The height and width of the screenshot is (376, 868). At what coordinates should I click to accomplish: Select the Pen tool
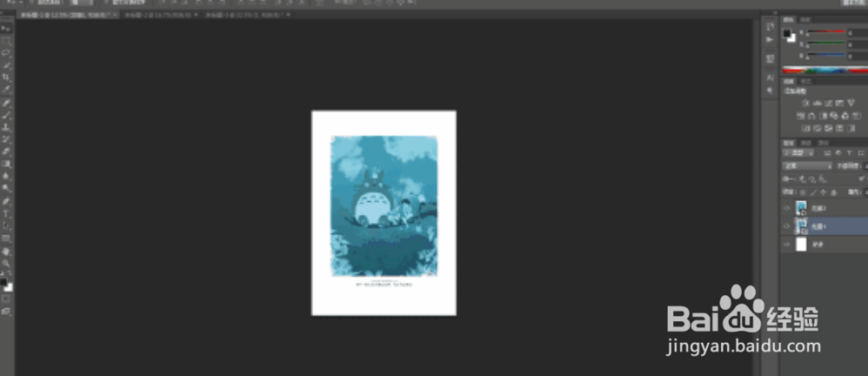click(6, 201)
